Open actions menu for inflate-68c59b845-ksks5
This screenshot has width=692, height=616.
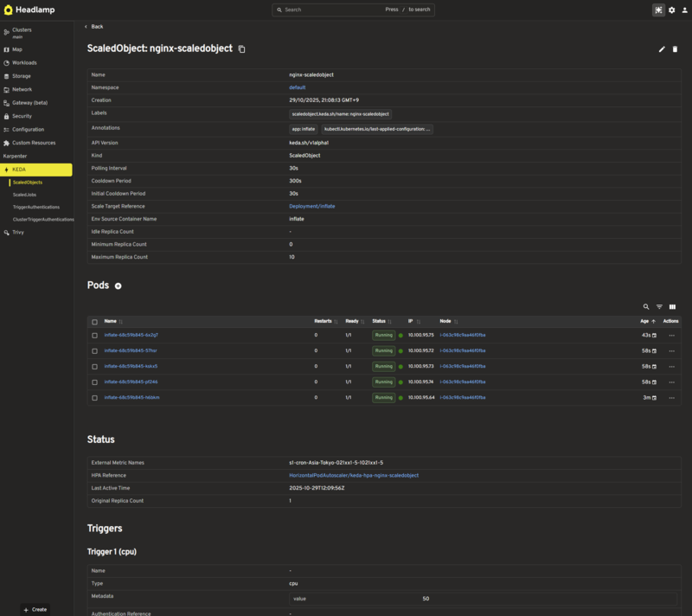tap(672, 367)
